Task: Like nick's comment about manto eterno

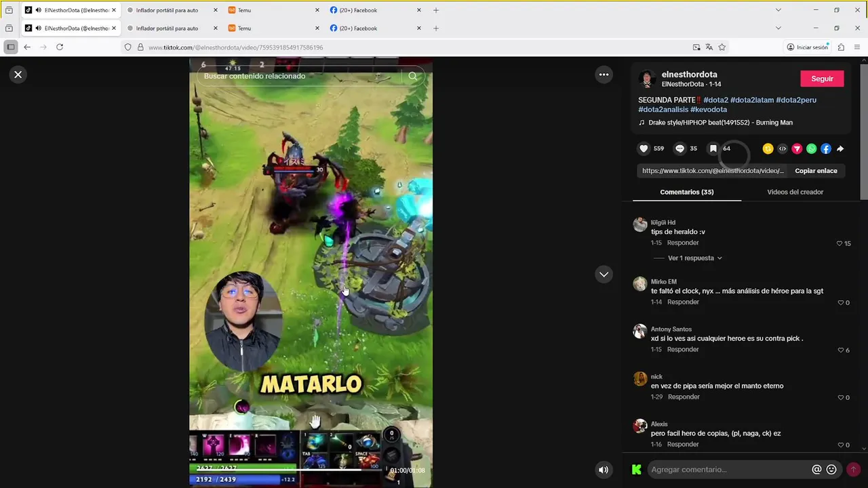Action: (840, 398)
